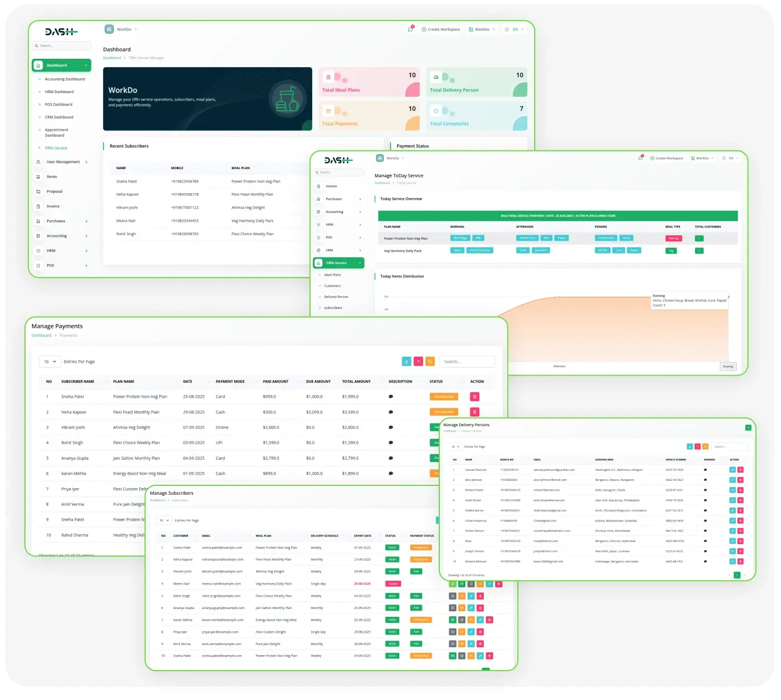Open Entries Per Page dropdown in Manage Payments
Image resolution: width=781 pixels, height=700 pixels.
[49, 362]
